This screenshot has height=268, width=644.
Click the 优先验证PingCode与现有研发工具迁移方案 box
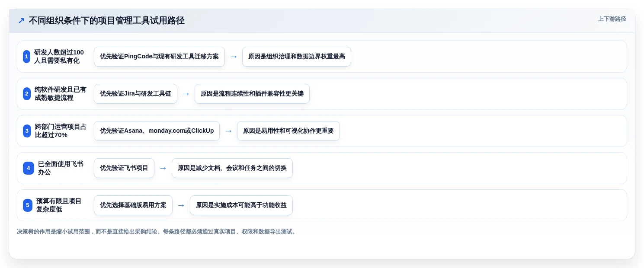(159, 57)
